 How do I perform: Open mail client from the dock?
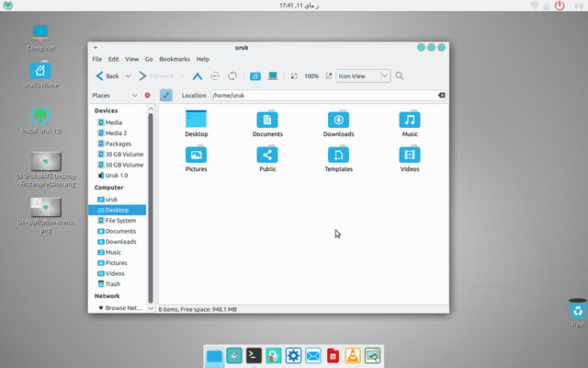pos(312,355)
